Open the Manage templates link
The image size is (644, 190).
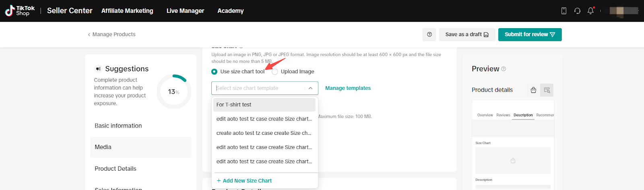[348, 88]
